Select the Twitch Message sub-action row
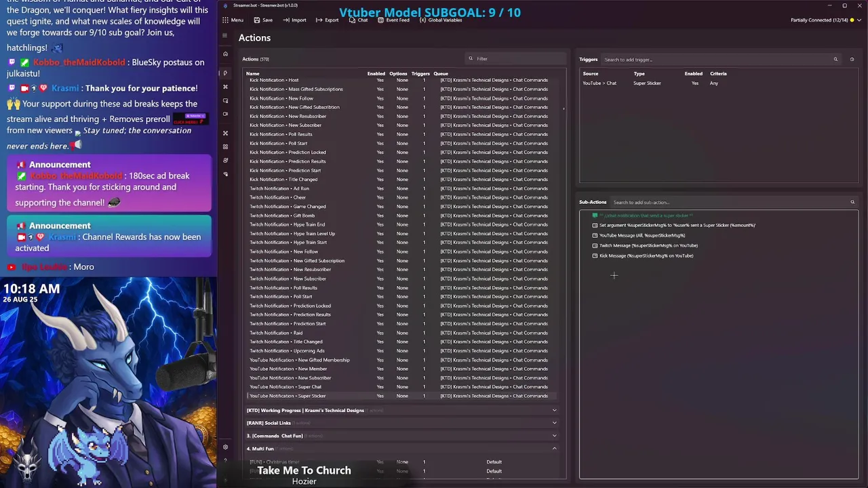The image size is (868, 488). [x=719, y=245]
